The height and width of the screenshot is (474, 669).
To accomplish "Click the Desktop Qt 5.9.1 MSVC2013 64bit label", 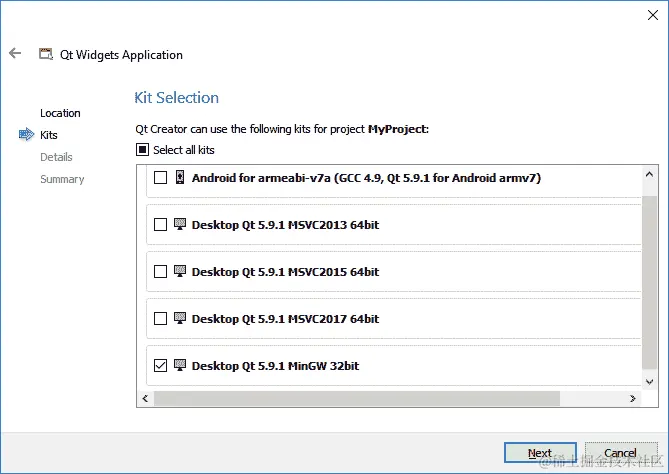I will coord(285,225).
